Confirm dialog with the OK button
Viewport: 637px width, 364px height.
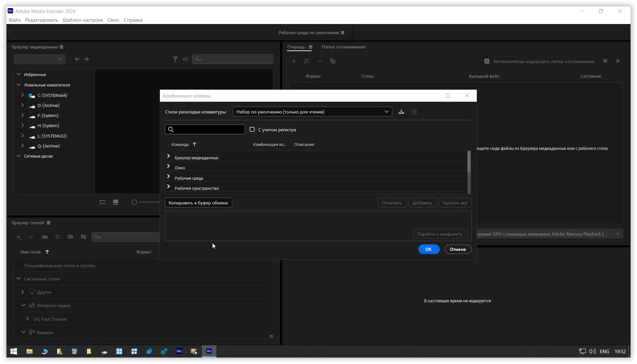click(428, 249)
